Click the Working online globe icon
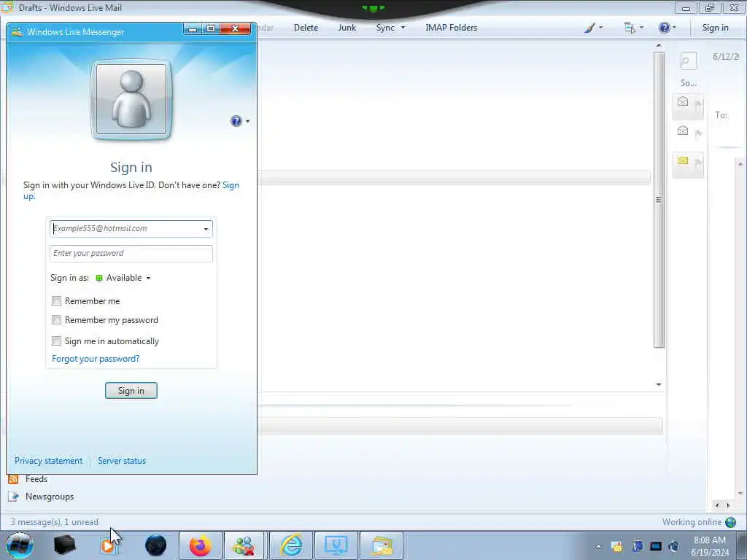The width and height of the screenshot is (747, 560). click(x=730, y=522)
